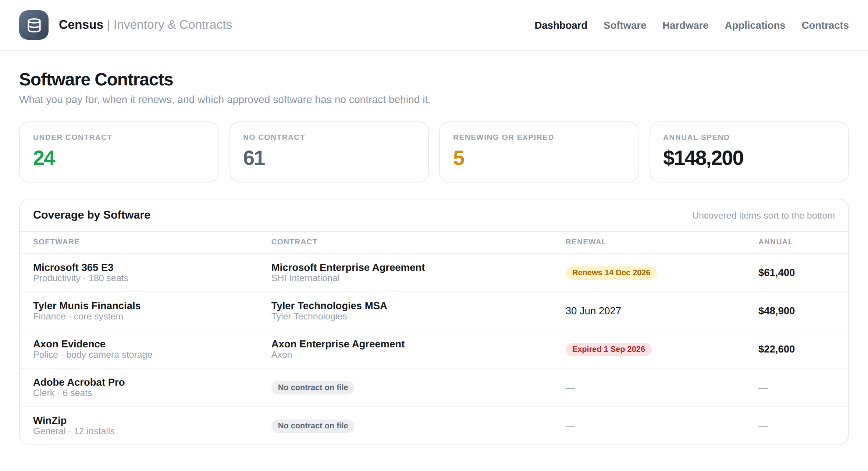
Task: Click Microsoft Enterprise Agreement contract name
Action: [348, 268]
